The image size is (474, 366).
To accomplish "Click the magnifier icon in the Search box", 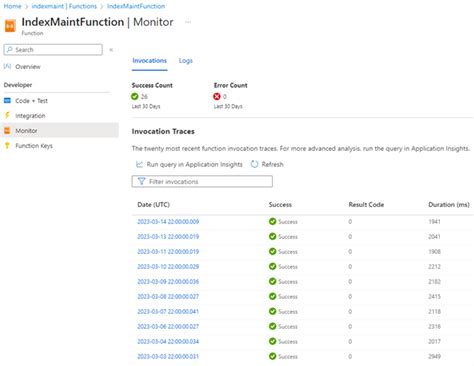I will (x=10, y=49).
